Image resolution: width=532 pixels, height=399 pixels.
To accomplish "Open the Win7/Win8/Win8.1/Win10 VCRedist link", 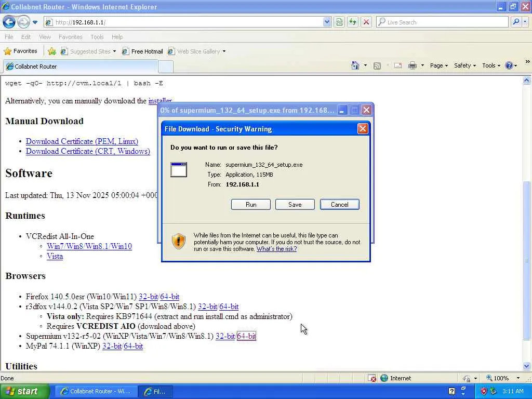I will point(89,246).
